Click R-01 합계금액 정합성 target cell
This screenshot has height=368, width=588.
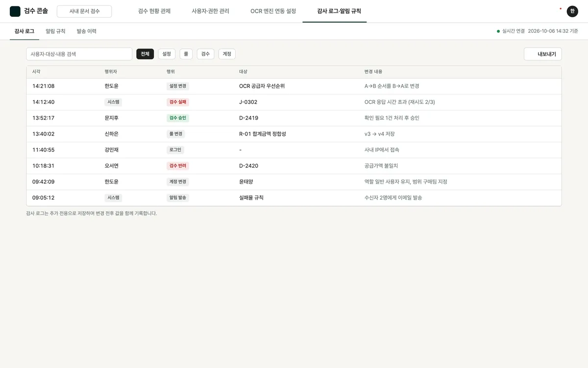coord(263,134)
